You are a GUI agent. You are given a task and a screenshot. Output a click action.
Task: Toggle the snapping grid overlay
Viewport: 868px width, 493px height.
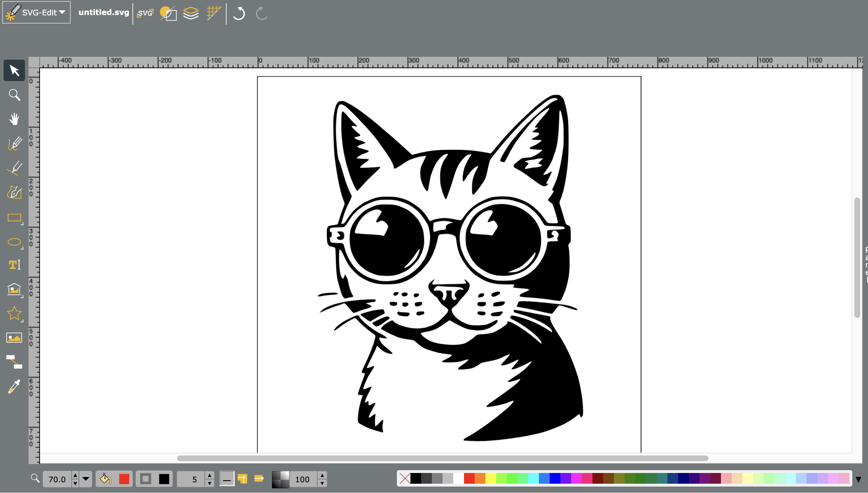pyautogui.click(x=213, y=13)
